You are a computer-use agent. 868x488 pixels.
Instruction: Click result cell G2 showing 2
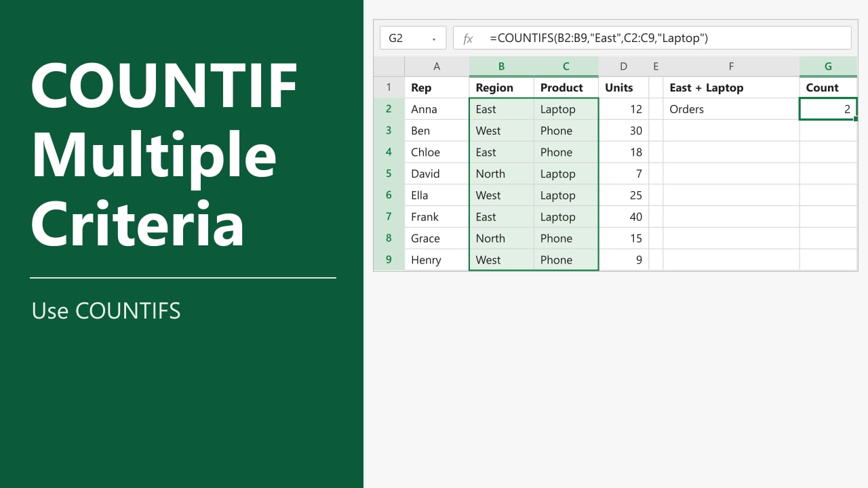click(x=828, y=109)
